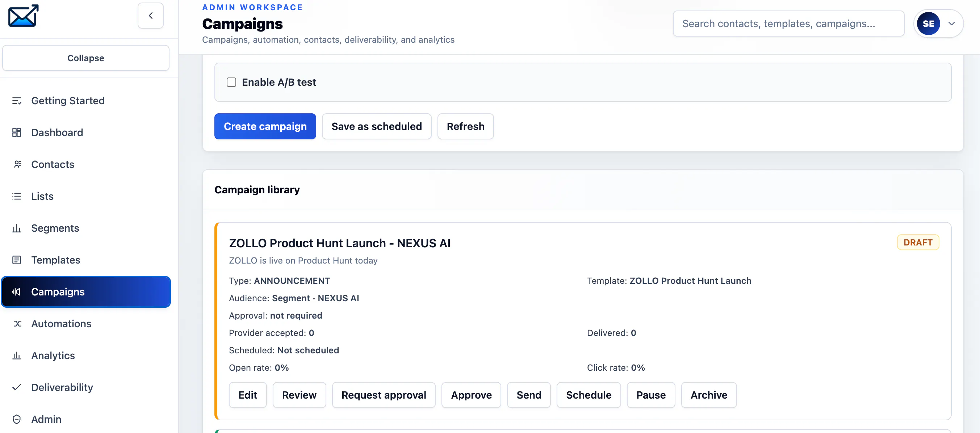
Task: Click the template name ZOLLO Product Hunt Launch
Action: pos(691,281)
